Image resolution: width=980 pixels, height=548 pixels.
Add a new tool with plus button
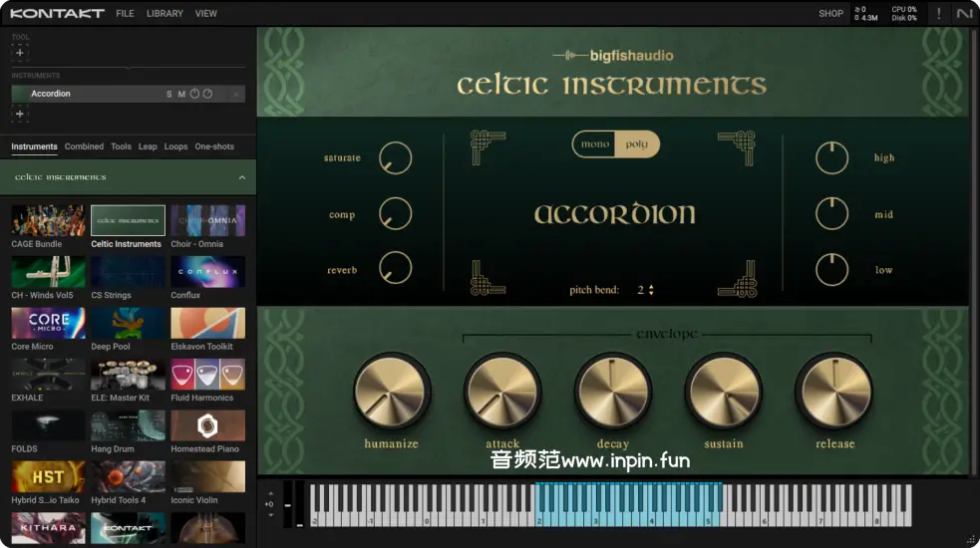(19, 53)
